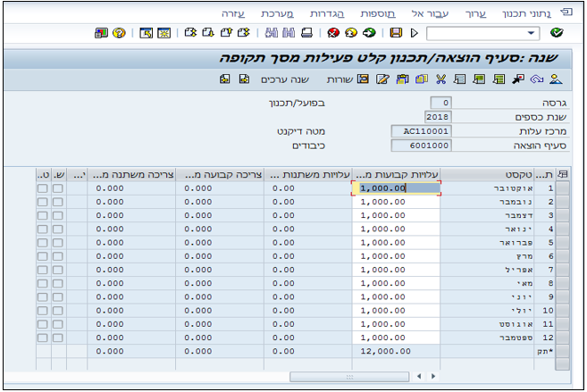Click the שנה ערכים button
587x392 pixels.
click(285, 79)
